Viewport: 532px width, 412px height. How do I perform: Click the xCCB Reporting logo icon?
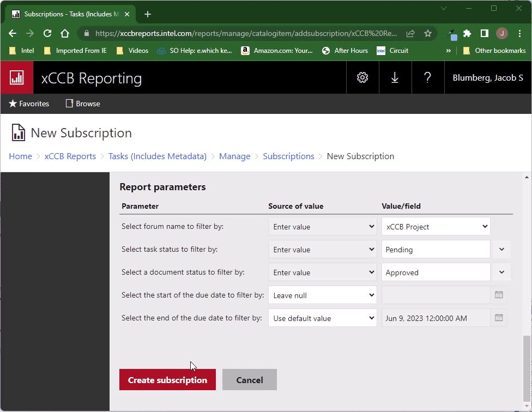pyautogui.click(x=16, y=77)
